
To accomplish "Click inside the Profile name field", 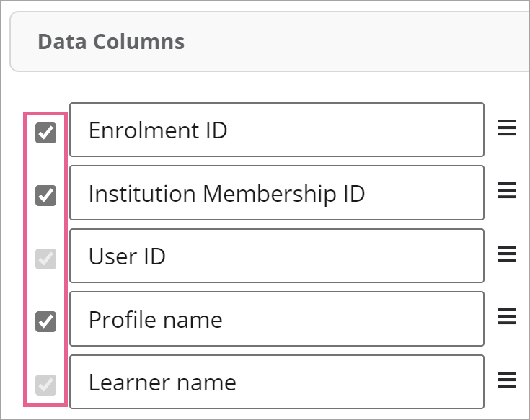I will point(277,319).
